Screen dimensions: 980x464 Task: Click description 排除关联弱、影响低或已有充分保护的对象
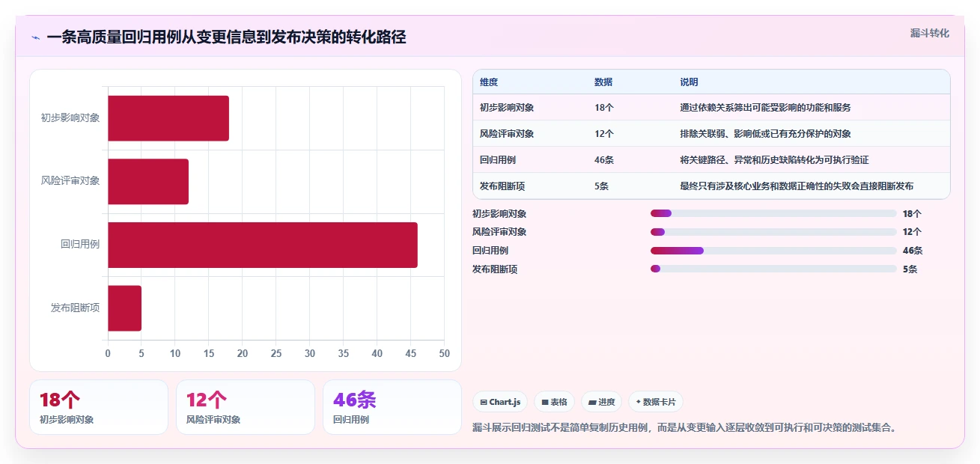click(765, 134)
